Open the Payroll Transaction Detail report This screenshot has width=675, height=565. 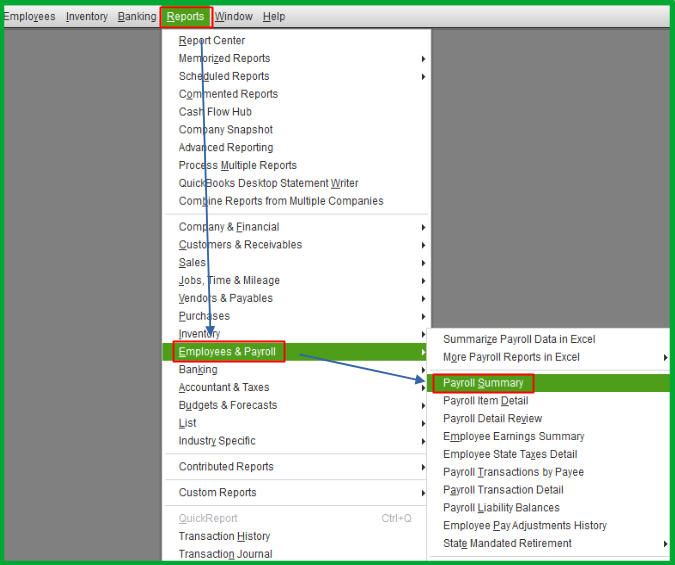pos(503,490)
